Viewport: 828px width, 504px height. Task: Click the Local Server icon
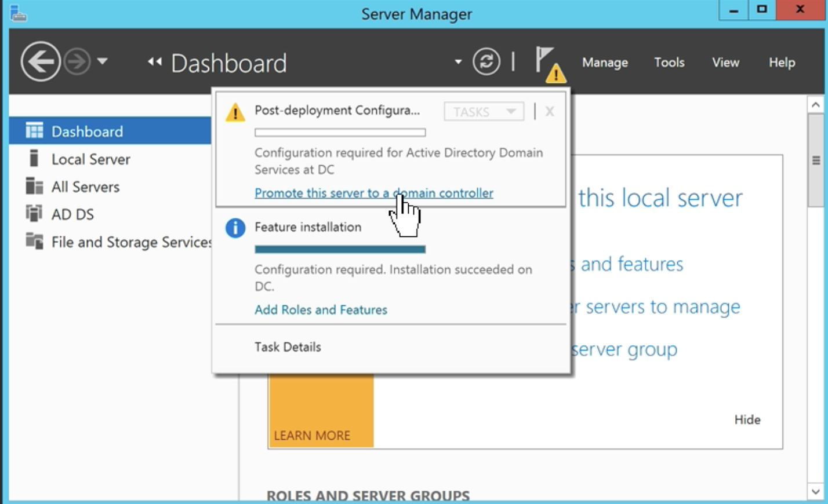(x=34, y=158)
